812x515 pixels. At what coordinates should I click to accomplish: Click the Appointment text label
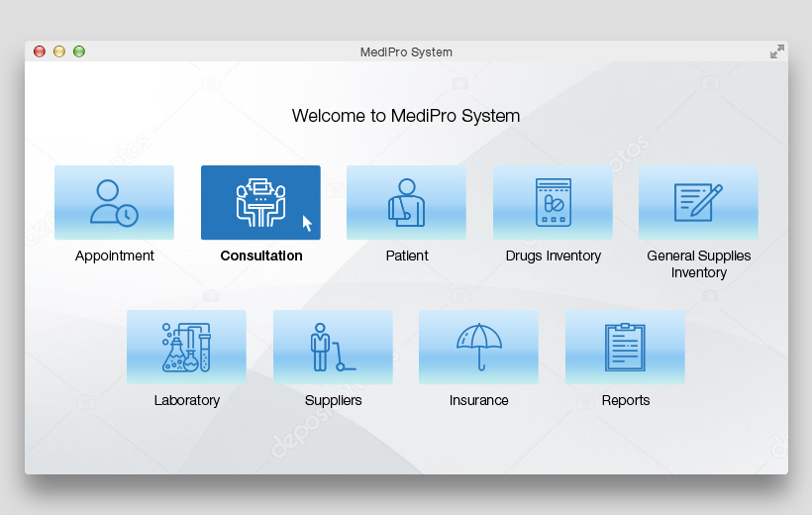tap(115, 256)
